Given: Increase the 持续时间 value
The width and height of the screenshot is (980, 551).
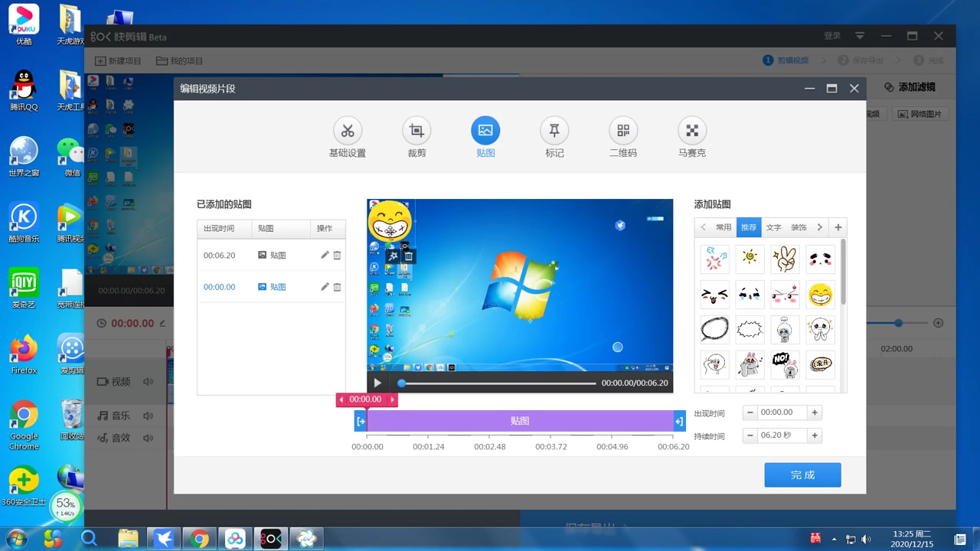Looking at the screenshot, I should tap(815, 435).
